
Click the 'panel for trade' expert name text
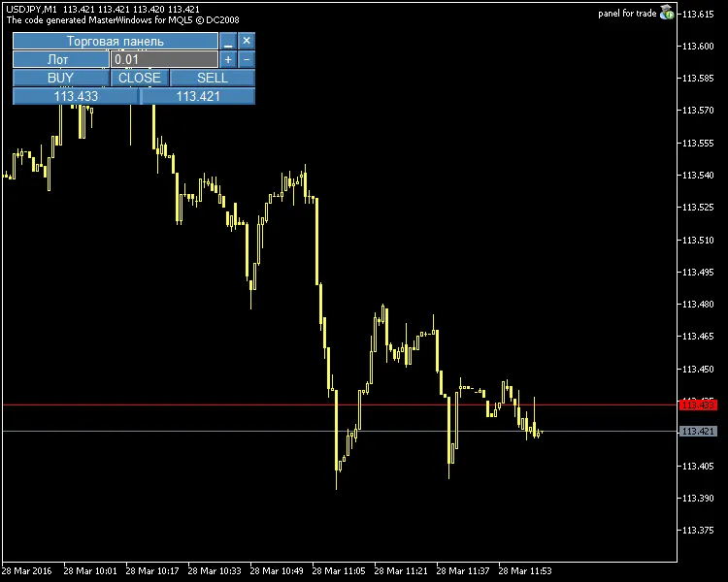[x=626, y=13]
